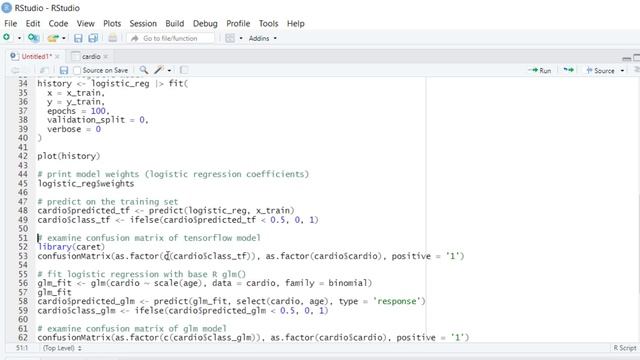Open the Debug menu
Screen dimensions: 640x360
point(205,24)
